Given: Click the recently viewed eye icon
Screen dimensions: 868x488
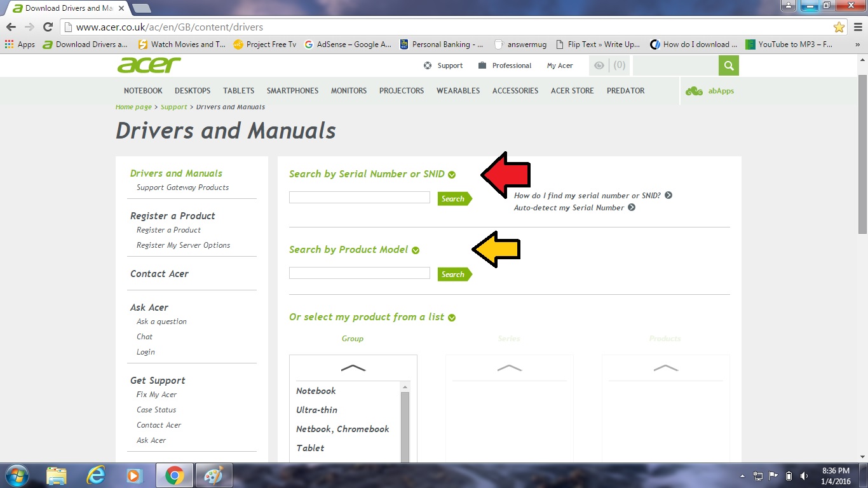Looking at the screenshot, I should click(x=598, y=65).
